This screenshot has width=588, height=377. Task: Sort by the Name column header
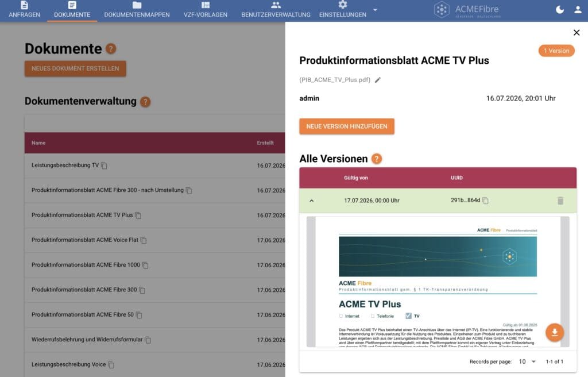(38, 143)
